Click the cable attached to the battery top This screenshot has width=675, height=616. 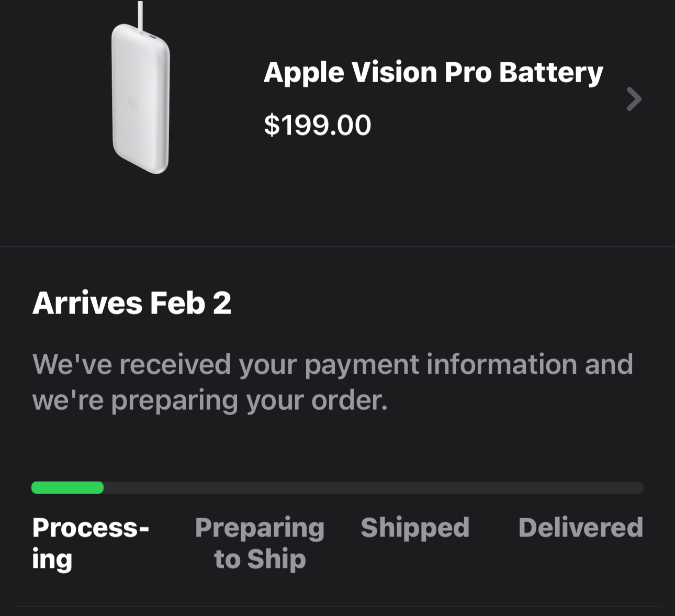click(x=140, y=13)
